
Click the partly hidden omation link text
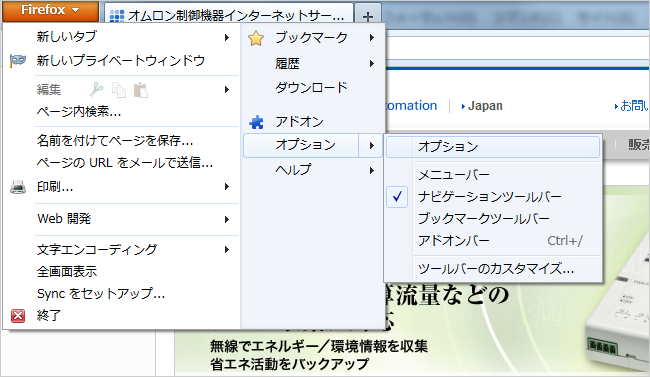tap(412, 106)
